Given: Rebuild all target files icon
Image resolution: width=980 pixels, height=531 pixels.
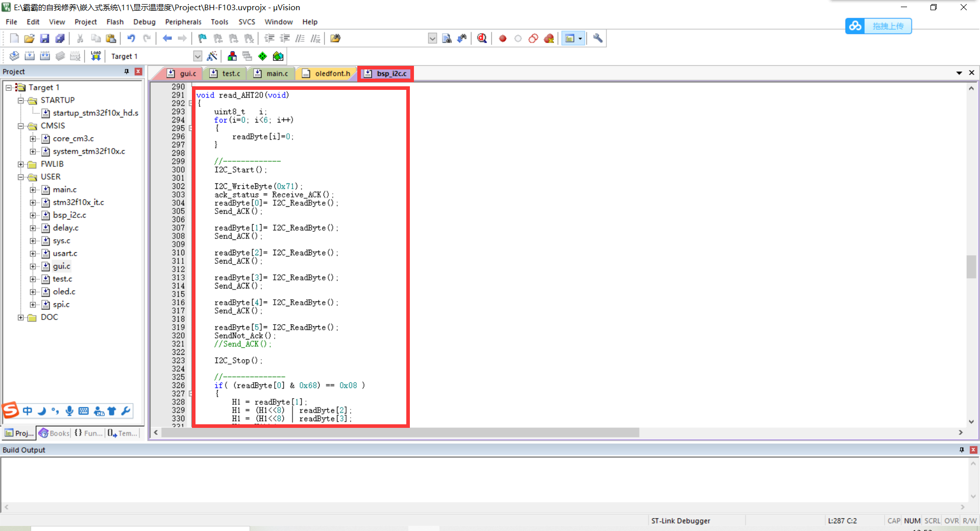Looking at the screenshot, I should (x=45, y=56).
